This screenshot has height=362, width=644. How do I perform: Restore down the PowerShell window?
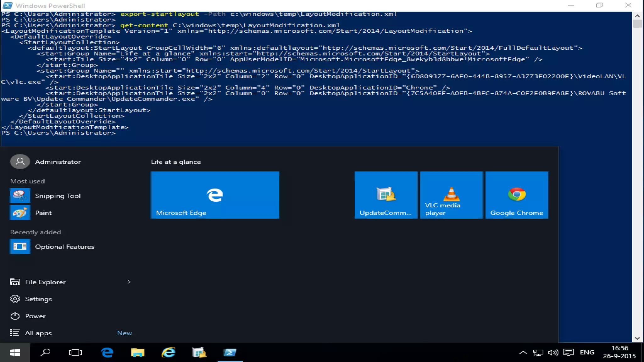[599, 5]
